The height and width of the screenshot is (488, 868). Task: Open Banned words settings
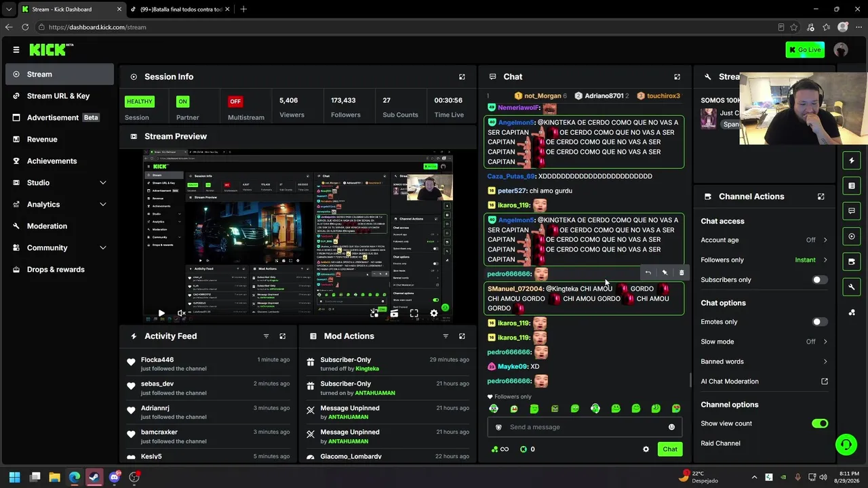click(764, 361)
